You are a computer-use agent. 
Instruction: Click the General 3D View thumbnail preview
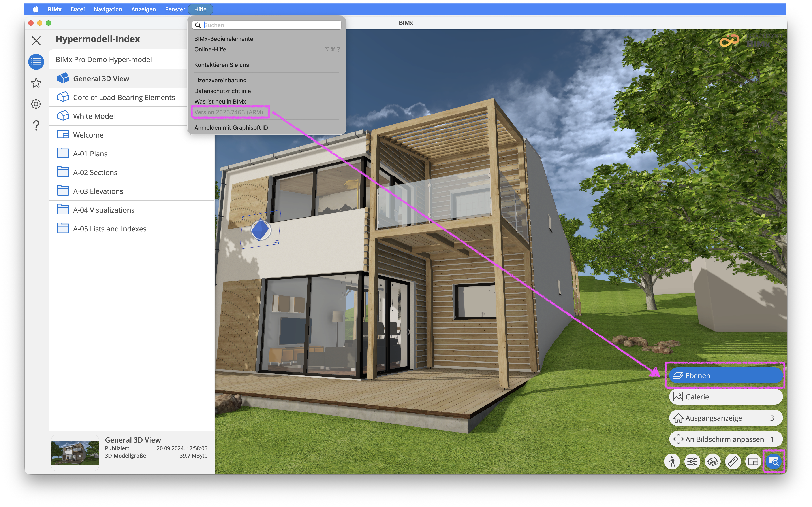[75, 452]
